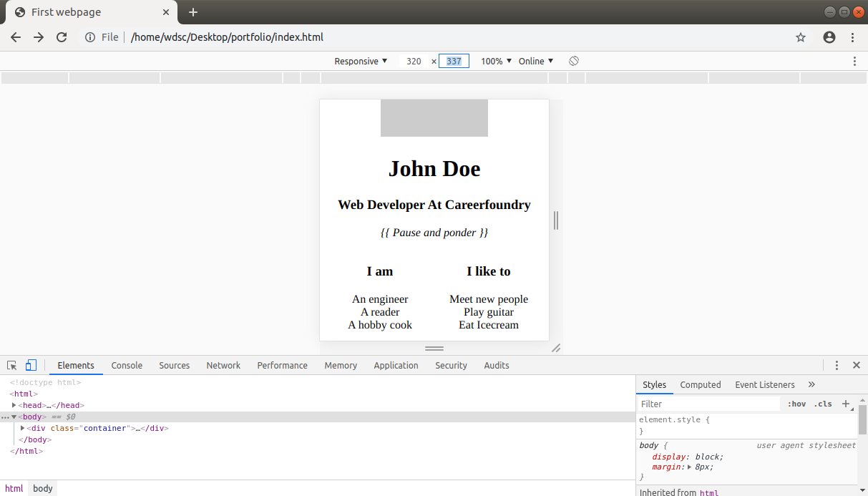Click the address bar URL
The image size is (868, 496).
pyautogui.click(x=227, y=37)
